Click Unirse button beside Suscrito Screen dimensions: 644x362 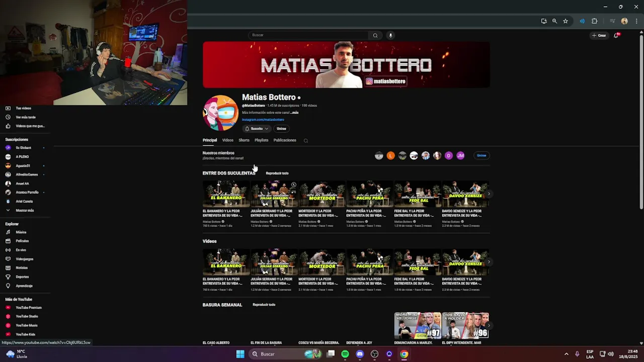coord(281,129)
